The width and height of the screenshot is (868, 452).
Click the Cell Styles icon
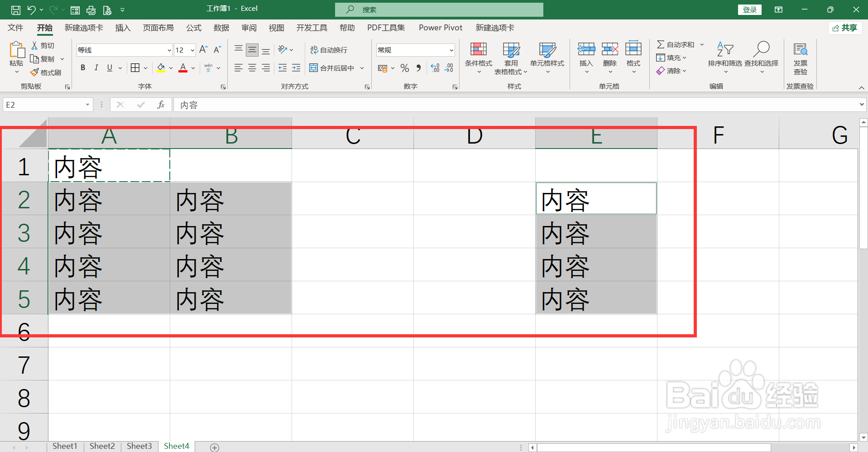point(547,49)
